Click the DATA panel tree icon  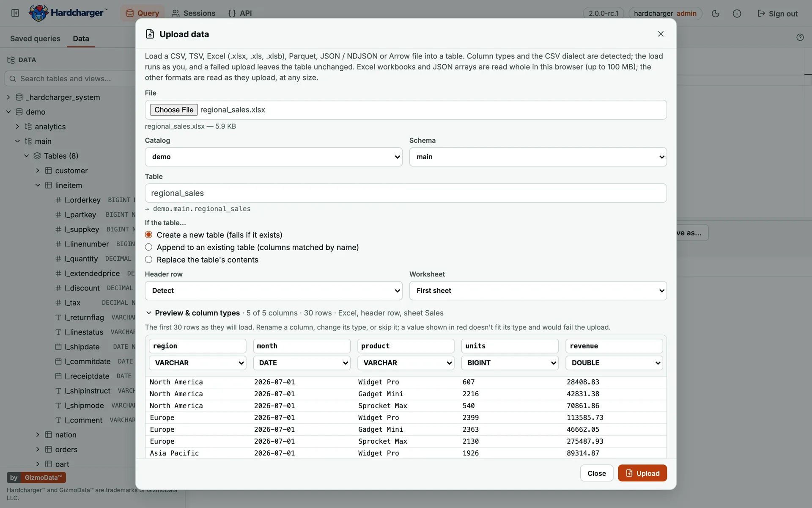point(11,60)
